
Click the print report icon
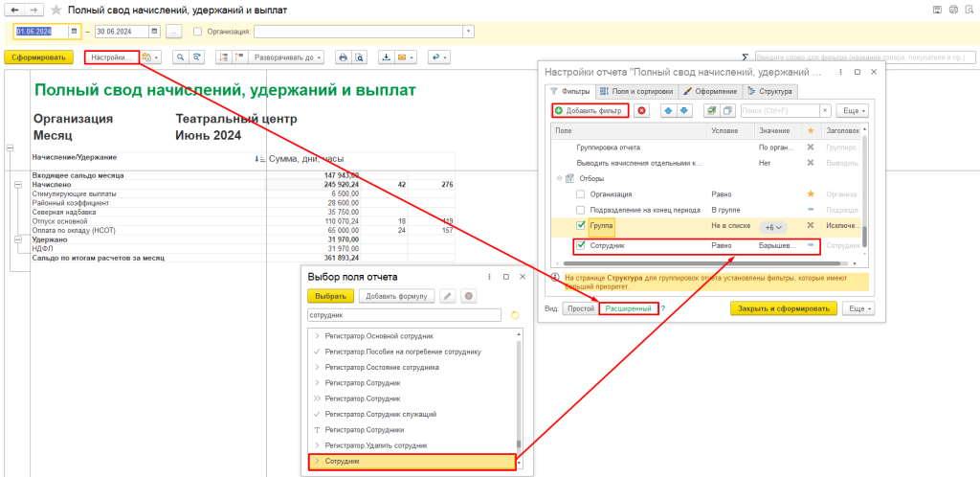click(344, 57)
